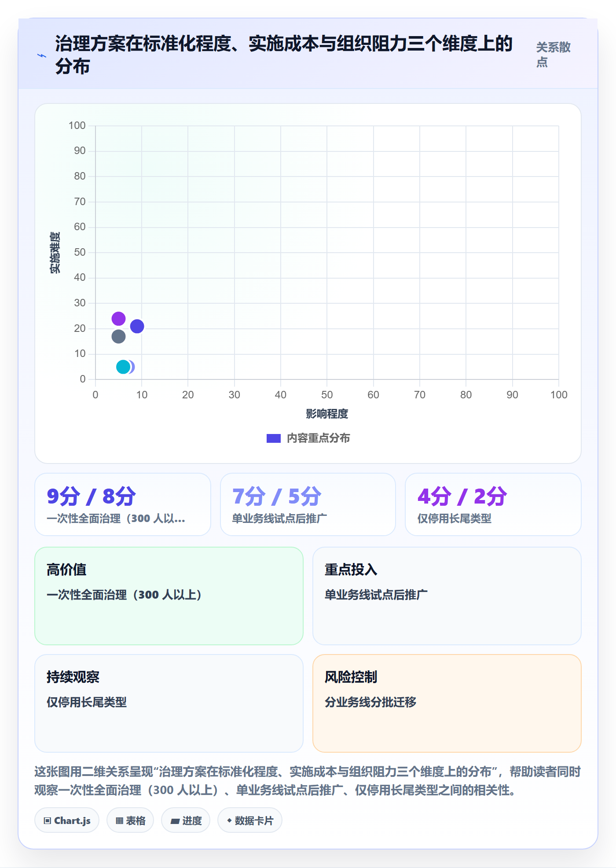Click the 单业务线试点后推广 label under 7分 / 5分
This screenshot has width=616, height=868.
[x=279, y=519]
